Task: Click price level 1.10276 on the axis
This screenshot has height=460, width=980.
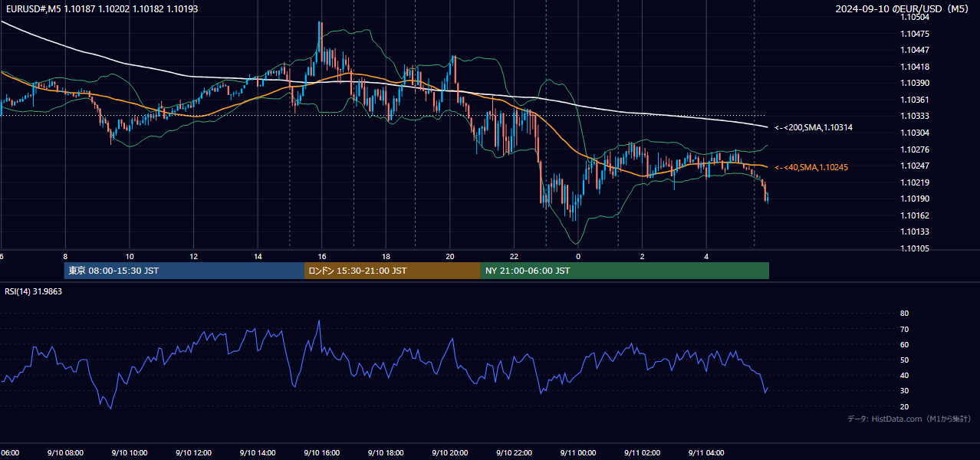Action: click(915, 149)
